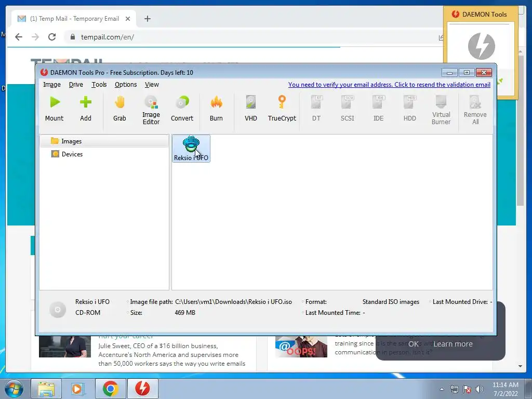This screenshot has width=532, height=399.
Task: Click the Mount toolbar icon
Action: pyautogui.click(x=54, y=109)
